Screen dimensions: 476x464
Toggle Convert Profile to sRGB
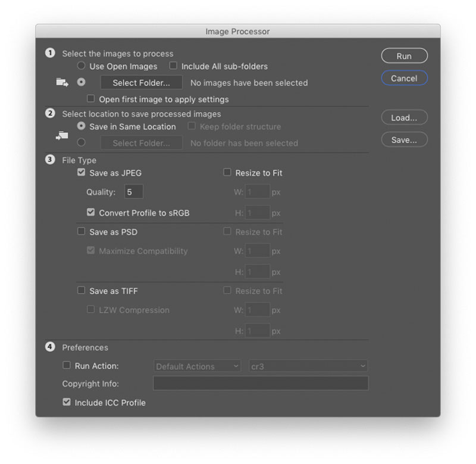90,212
